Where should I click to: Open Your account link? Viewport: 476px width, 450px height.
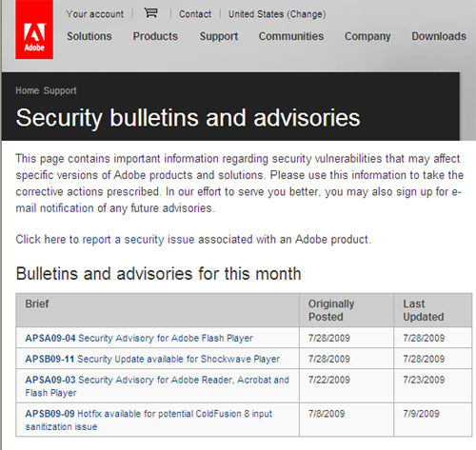(x=95, y=14)
